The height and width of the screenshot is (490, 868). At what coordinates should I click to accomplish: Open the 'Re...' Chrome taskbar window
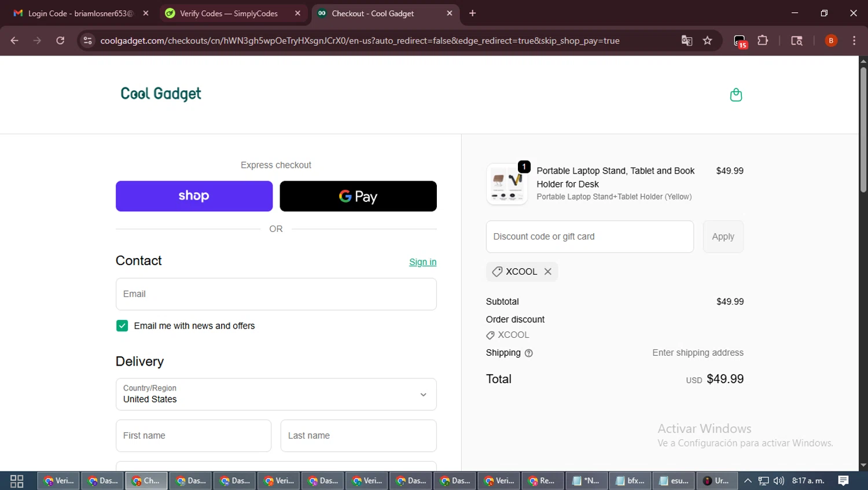point(543,481)
